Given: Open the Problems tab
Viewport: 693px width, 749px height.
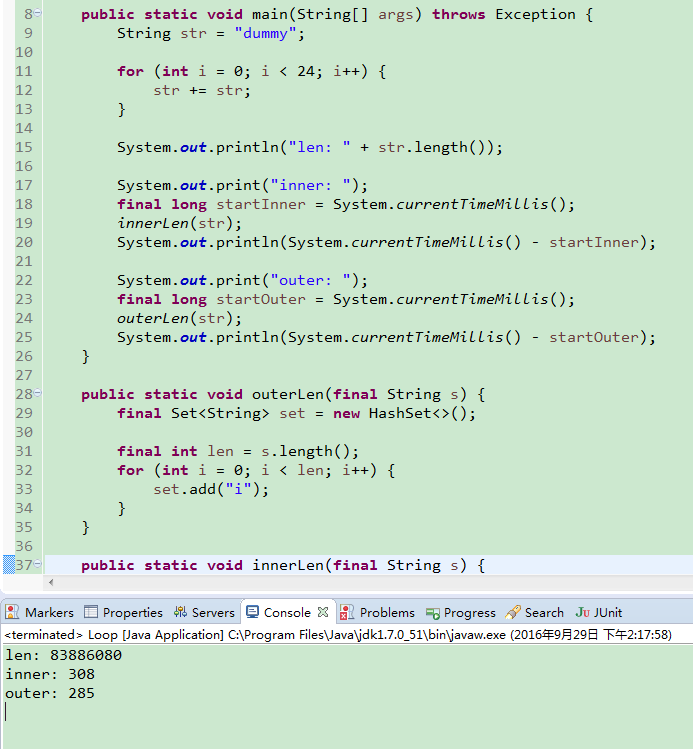Looking at the screenshot, I should [x=377, y=612].
